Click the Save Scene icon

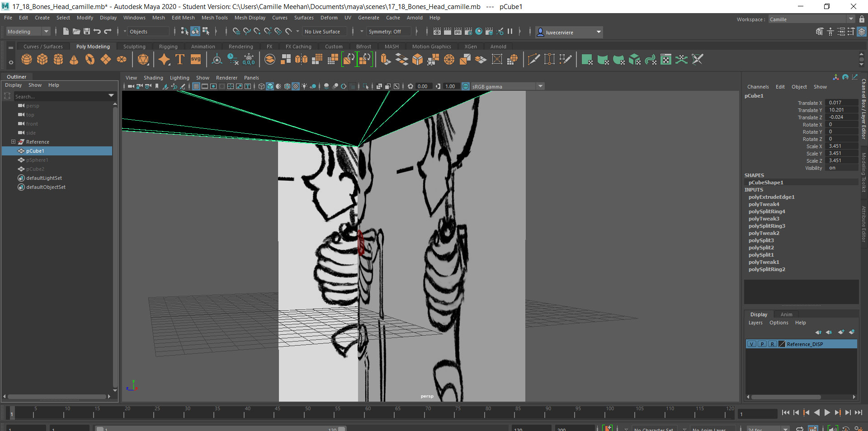tap(87, 31)
